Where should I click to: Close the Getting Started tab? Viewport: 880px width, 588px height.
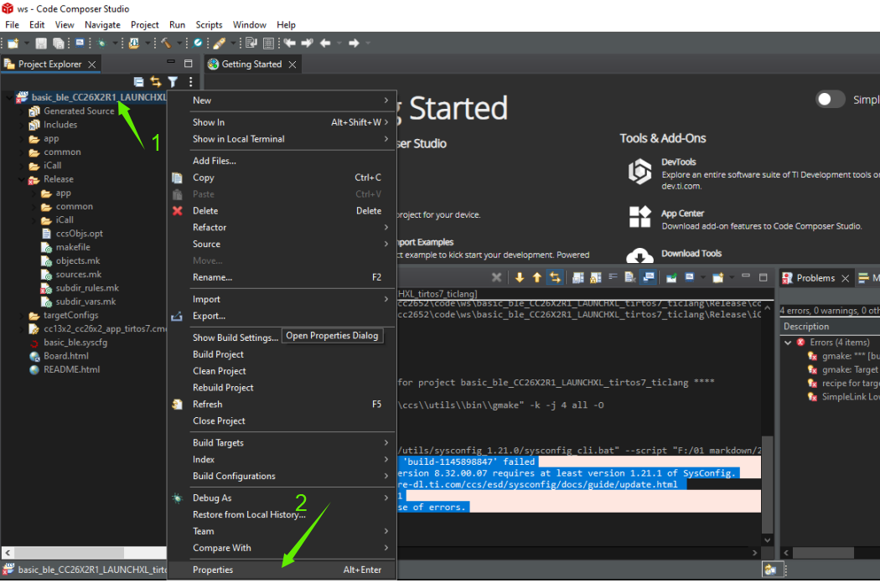tap(292, 64)
